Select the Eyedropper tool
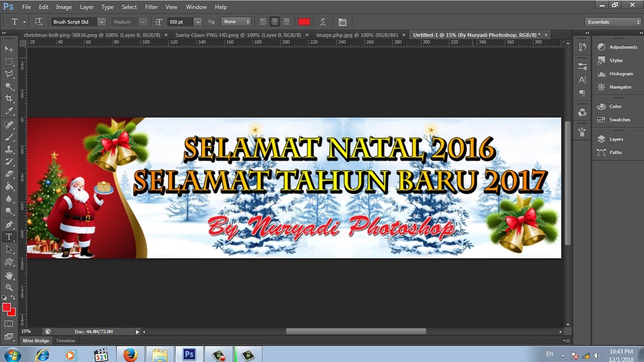Viewport: 644px width, 362px height. coord(9,111)
